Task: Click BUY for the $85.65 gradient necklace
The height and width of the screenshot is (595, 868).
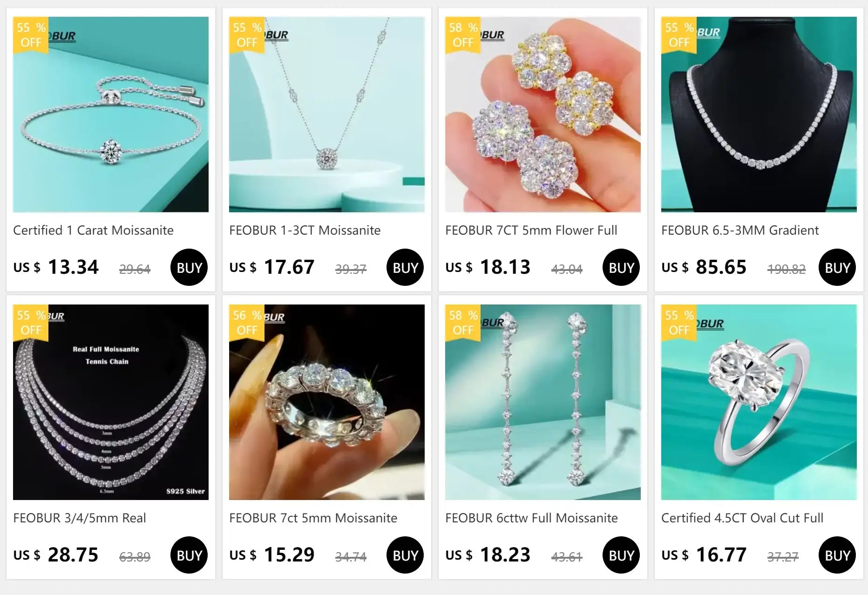Action: (837, 267)
